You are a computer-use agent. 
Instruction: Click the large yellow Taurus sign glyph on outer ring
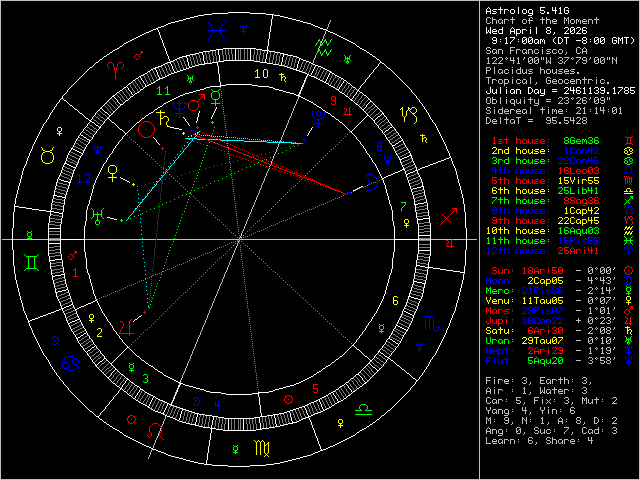pyautogui.click(x=48, y=156)
